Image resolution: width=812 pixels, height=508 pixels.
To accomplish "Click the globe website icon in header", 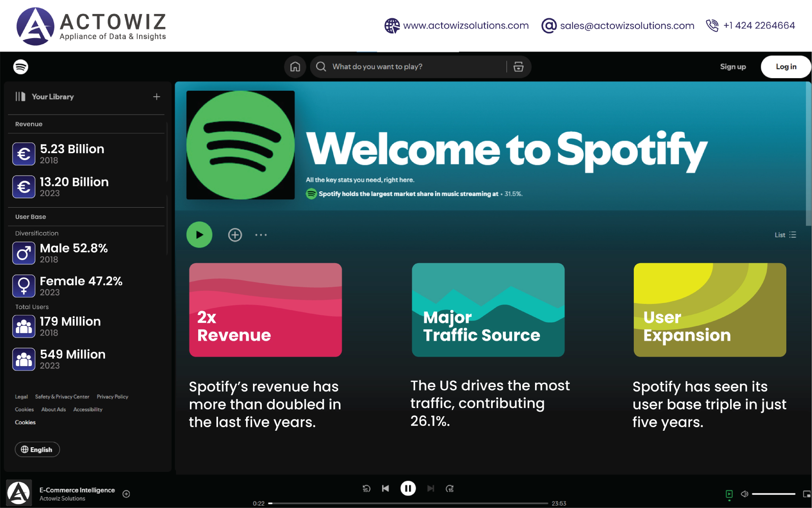I will [392, 26].
